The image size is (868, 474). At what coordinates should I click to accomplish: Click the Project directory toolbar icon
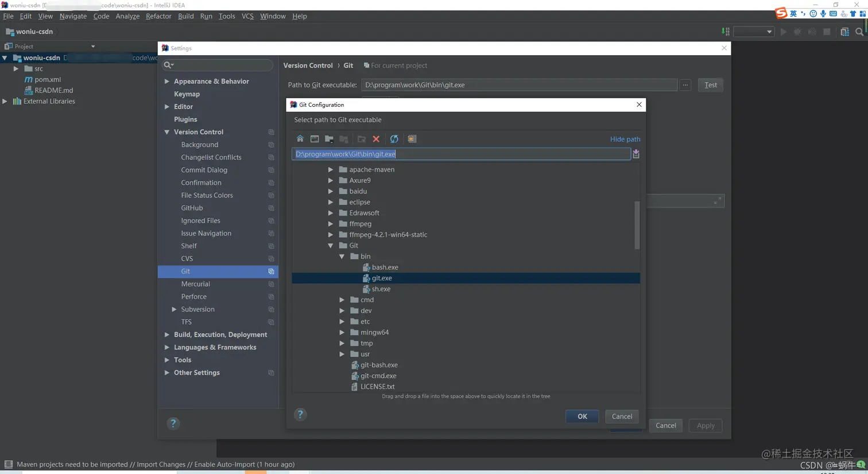(329, 139)
